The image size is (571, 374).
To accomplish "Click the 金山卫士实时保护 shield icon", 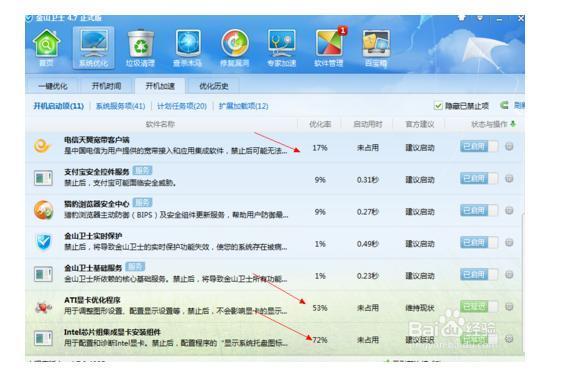I will [x=44, y=242].
